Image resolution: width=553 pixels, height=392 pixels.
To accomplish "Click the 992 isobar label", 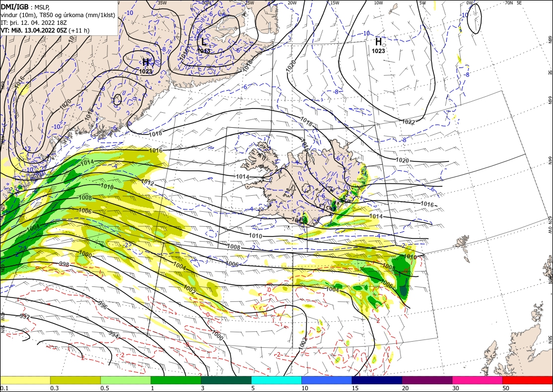I will (x=25, y=316).
